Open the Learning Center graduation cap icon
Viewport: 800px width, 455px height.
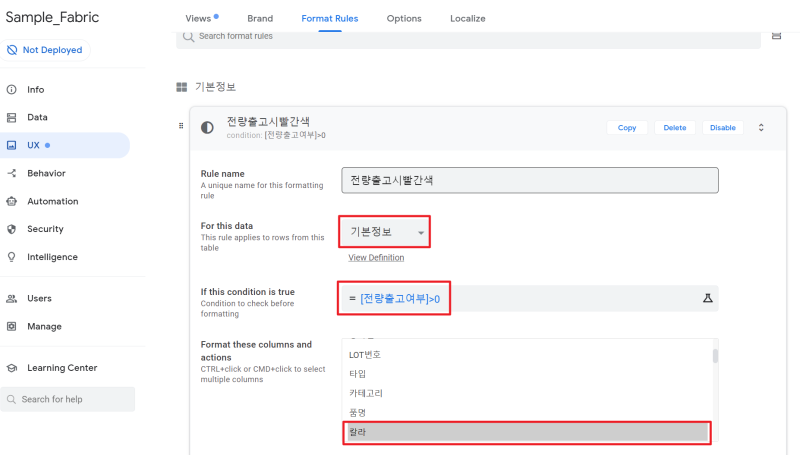pos(11,368)
